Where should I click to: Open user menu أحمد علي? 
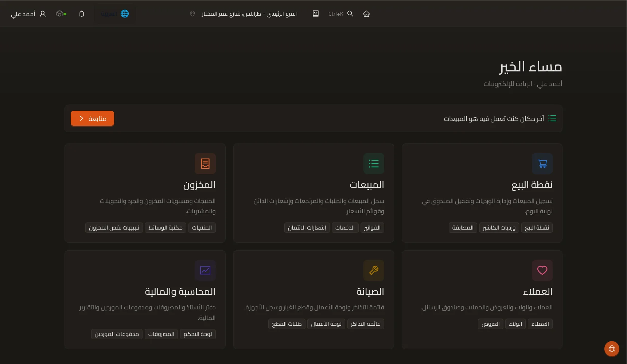[23, 14]
